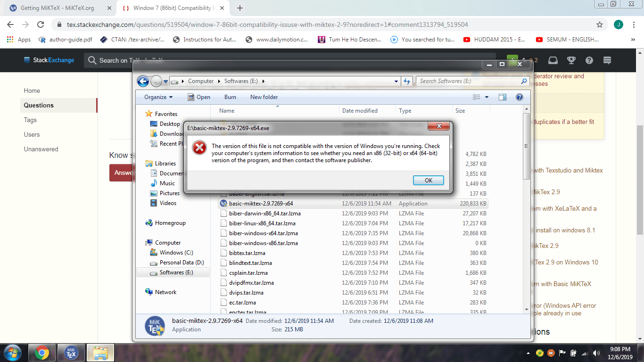Reload the Chrome page

(x=41, y=25)
